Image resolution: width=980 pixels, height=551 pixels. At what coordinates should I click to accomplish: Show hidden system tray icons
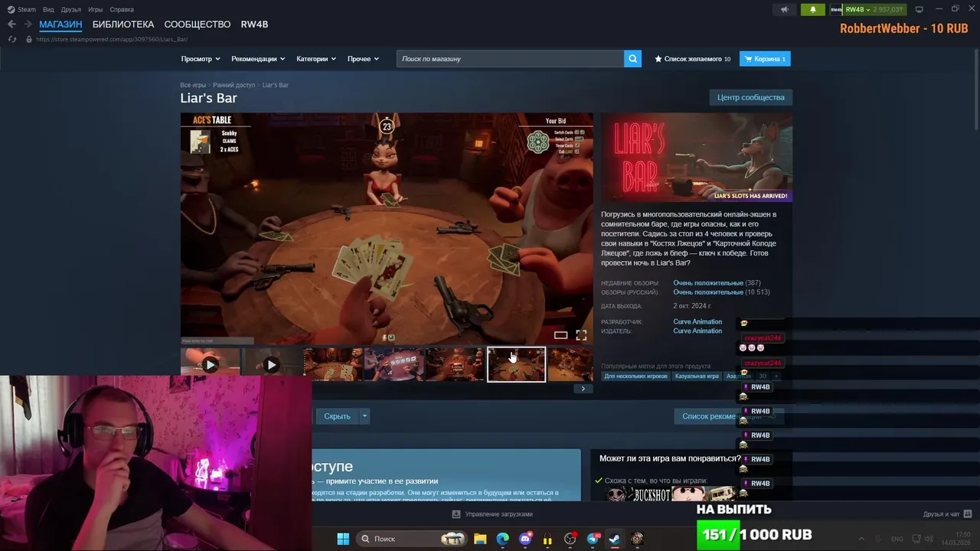[x=861, y=539]
